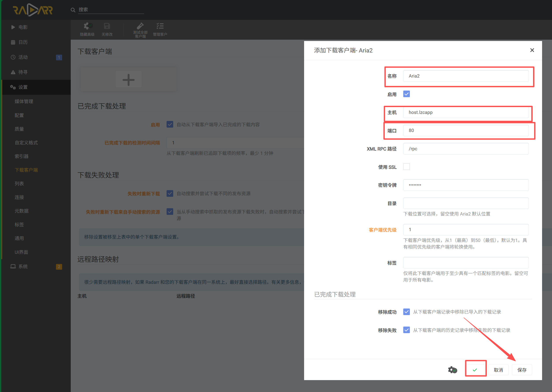Image resolution: width=552 pixels, height=392 pixels.
Task: Toggle the 移除成功 checkbox
Action: (407, 312)
